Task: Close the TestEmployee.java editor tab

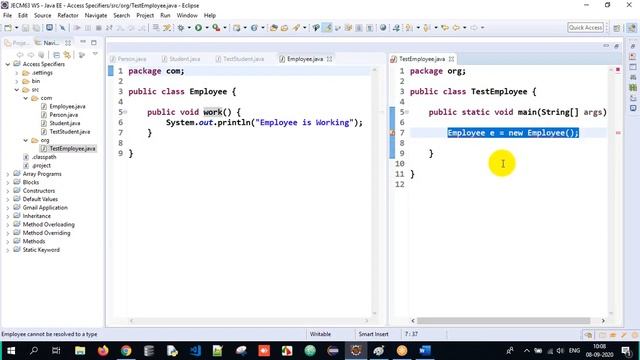Action: [x=451, y=59]
